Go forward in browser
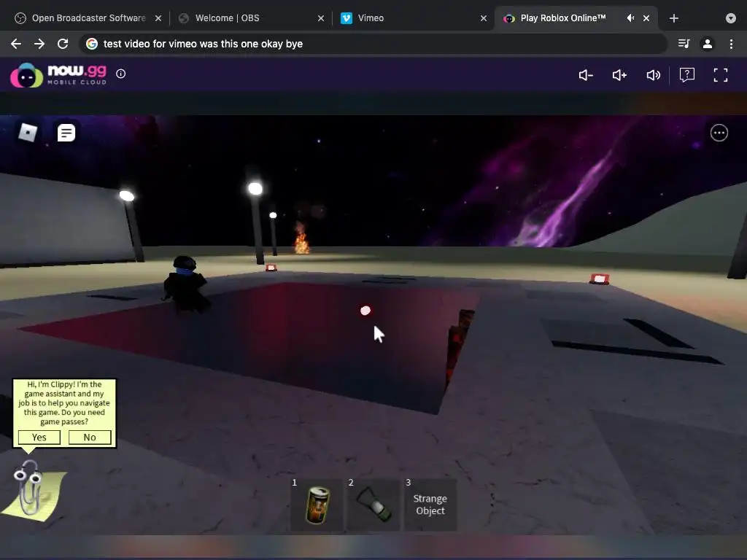This screenshot has height=560, width=747. [x=39, y=44]
